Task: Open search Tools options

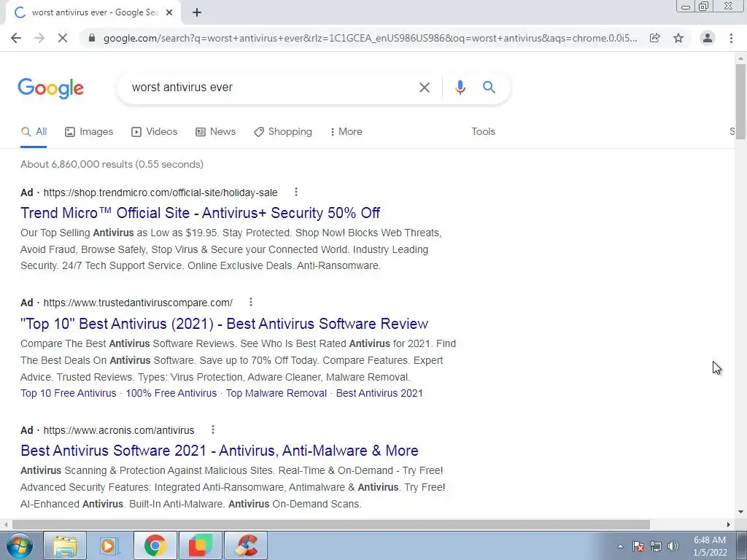Action: [x=483, y=132]
